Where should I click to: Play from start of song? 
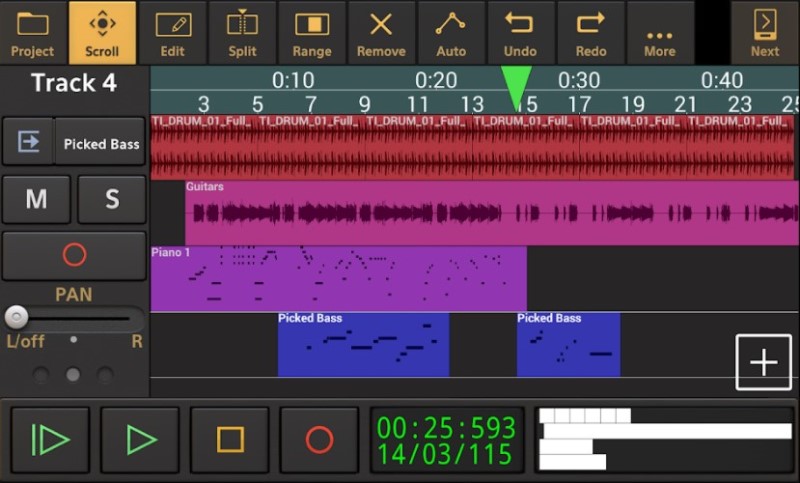click(x=50, y=440)
